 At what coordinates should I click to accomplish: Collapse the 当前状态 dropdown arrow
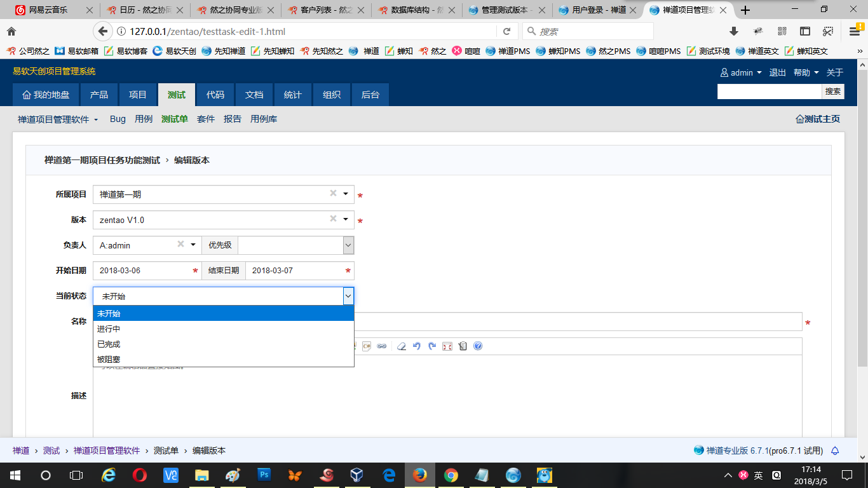pos(348,296)
